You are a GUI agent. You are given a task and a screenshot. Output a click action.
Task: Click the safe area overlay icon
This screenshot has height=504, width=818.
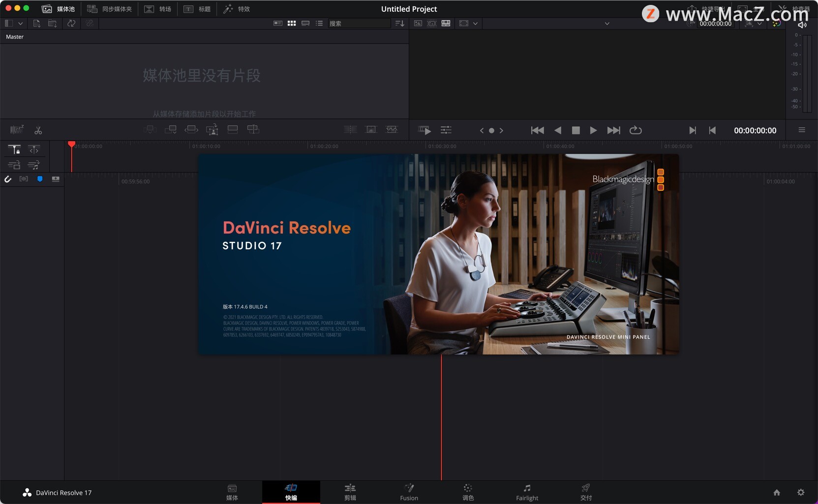pyautogui.click(x=464, y=23)
